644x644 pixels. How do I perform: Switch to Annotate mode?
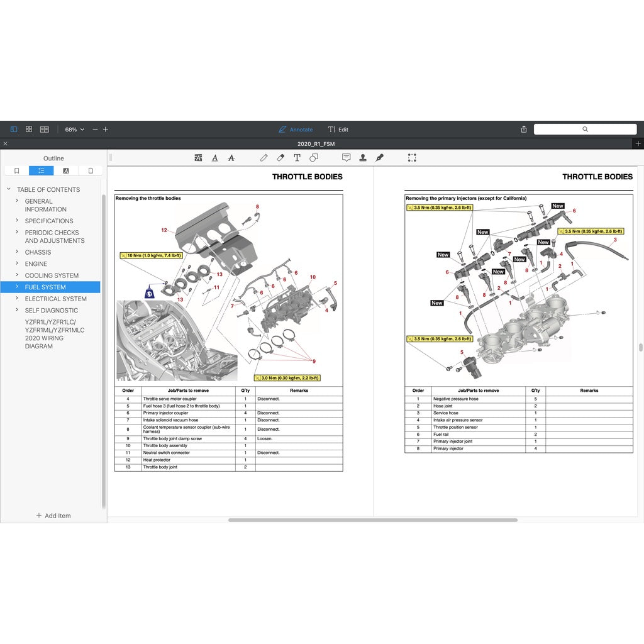(296, 130)
